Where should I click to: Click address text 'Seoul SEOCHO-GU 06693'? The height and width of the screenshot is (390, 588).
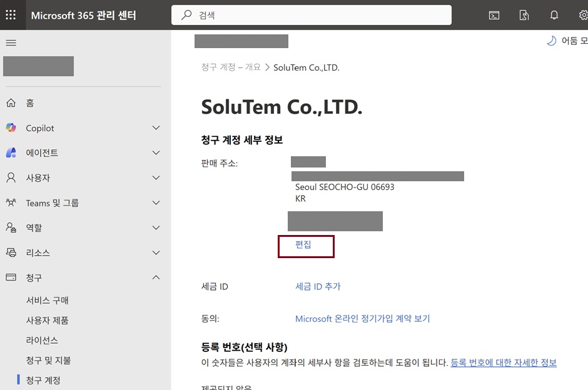tap(345, 187)
